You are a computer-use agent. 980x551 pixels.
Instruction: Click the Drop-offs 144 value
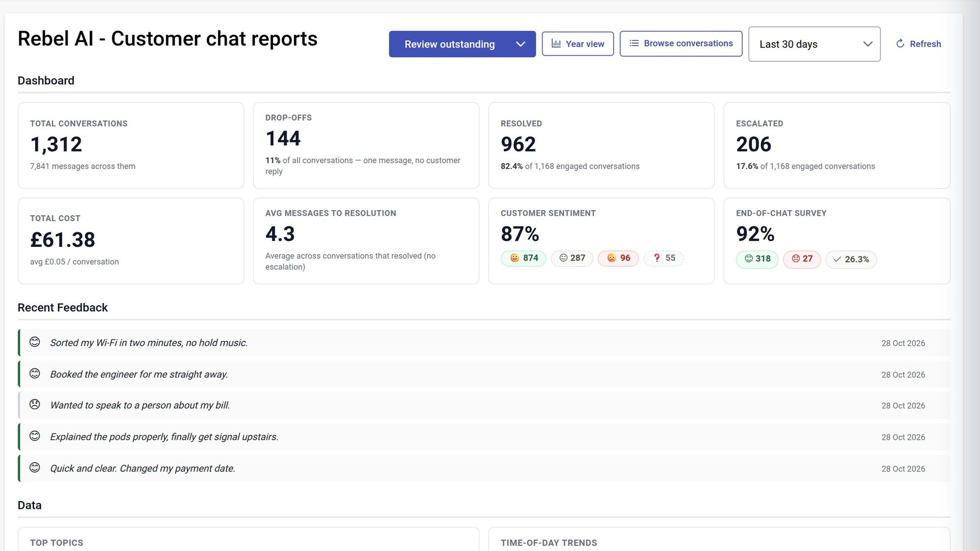pos(283,139)
